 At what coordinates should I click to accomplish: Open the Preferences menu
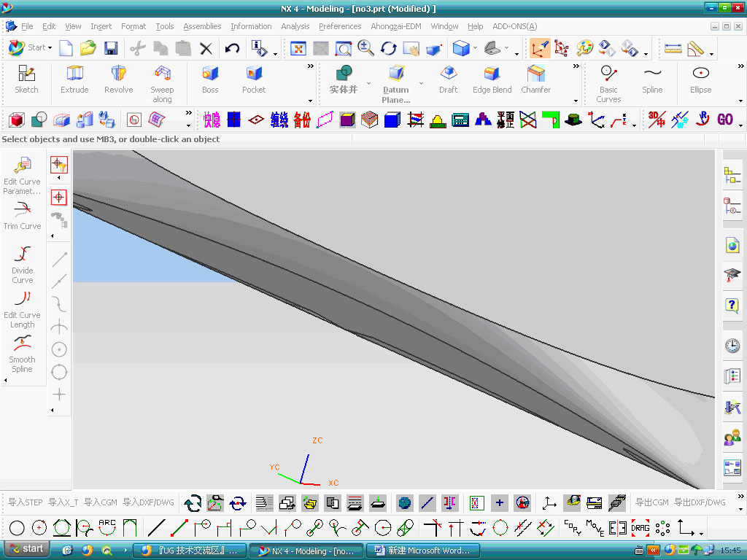(x=340, y=26)
